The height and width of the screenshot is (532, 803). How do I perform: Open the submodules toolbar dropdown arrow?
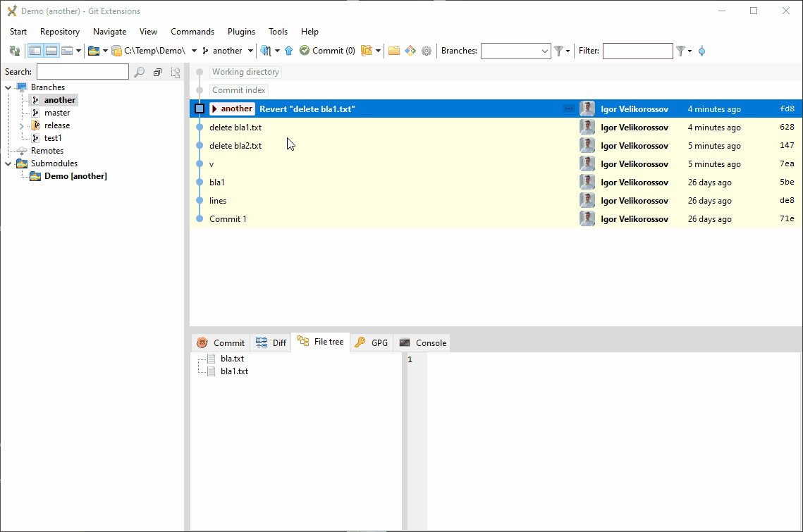[x=105, y=51]
